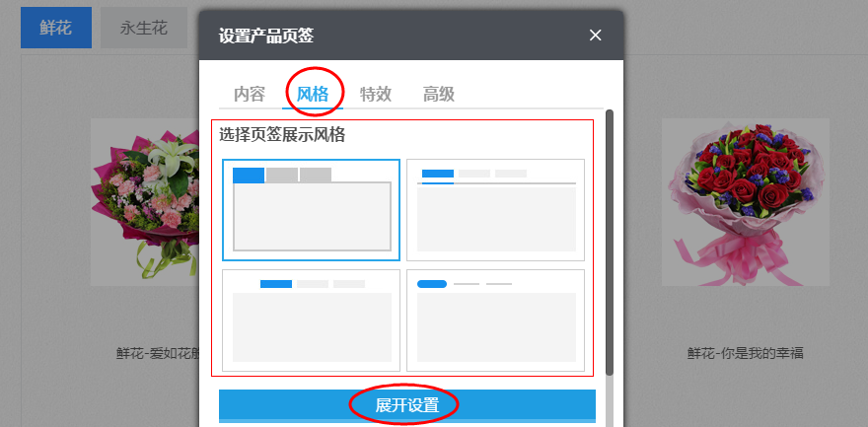Open the pink lily bouquet product image
868x427 pixels.
(143, 202)
